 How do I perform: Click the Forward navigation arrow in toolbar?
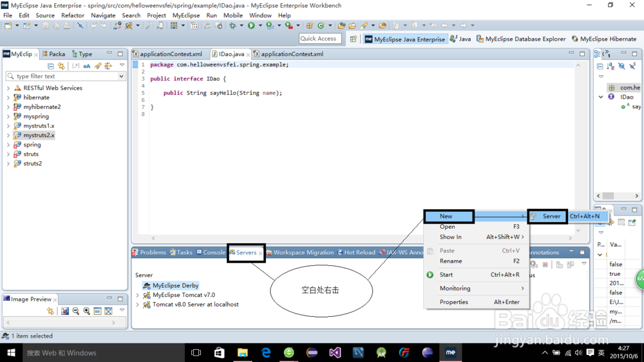(463, 26)
